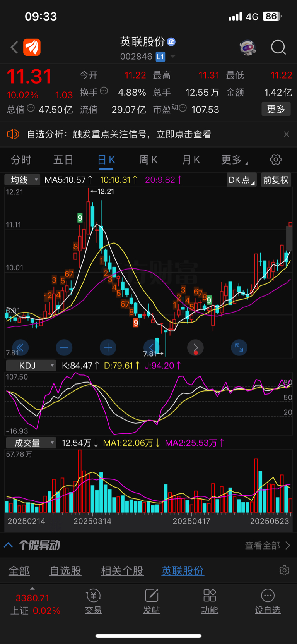Tap the 发帖 post icon
Image resolution: width=297 pixels, height=644 pixels.
152,601
